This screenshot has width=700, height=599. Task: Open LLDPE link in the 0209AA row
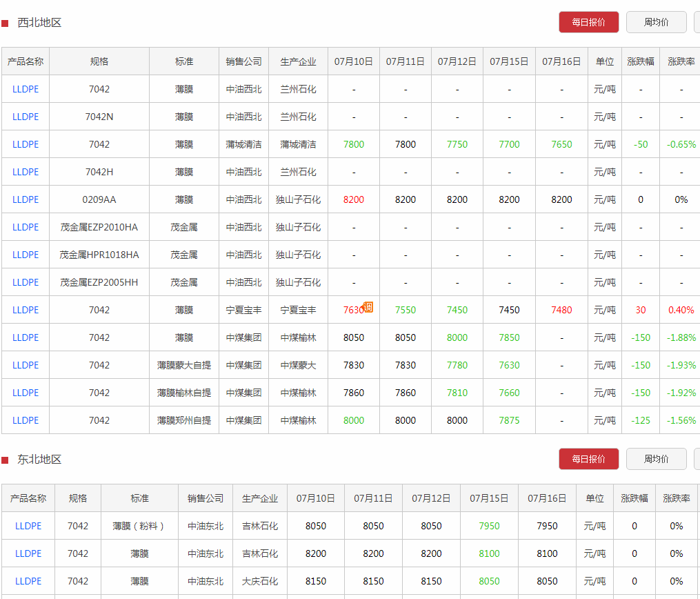(26, 199)
